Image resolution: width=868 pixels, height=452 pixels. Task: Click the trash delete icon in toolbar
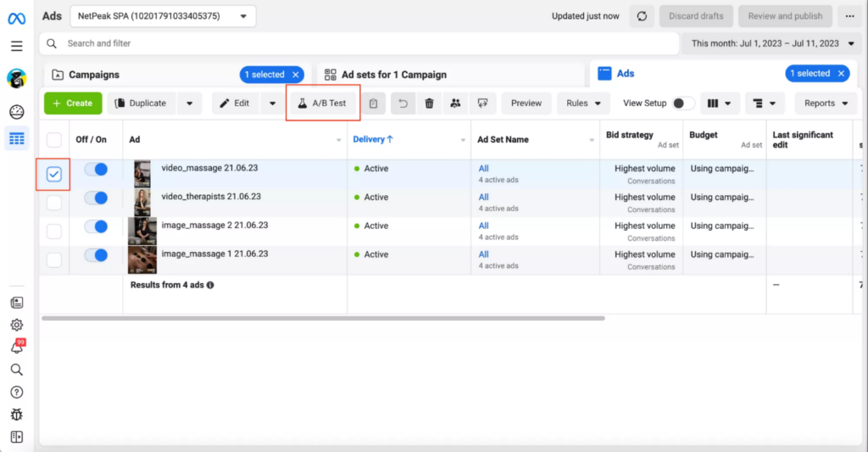[x=430, y=103]
